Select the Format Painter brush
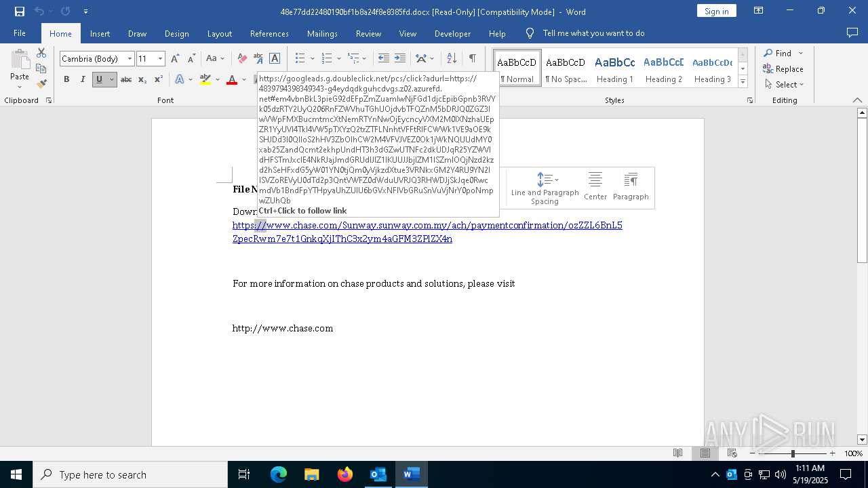The width and height of the screenshot is (868, 488). point(41,84)
